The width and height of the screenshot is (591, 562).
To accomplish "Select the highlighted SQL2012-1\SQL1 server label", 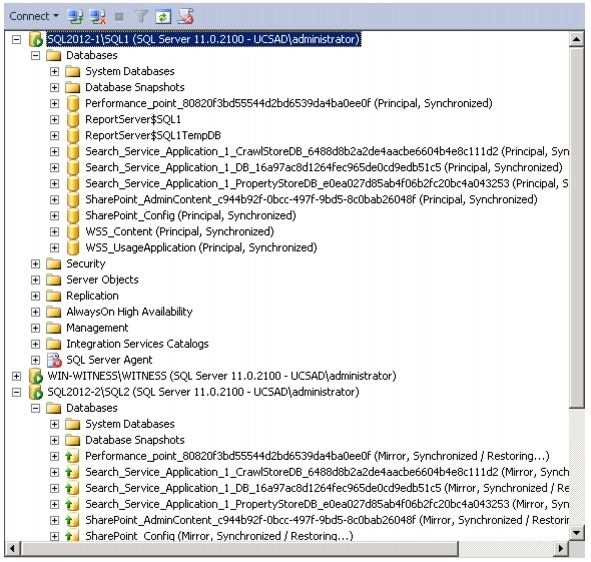I will [204, 39].
